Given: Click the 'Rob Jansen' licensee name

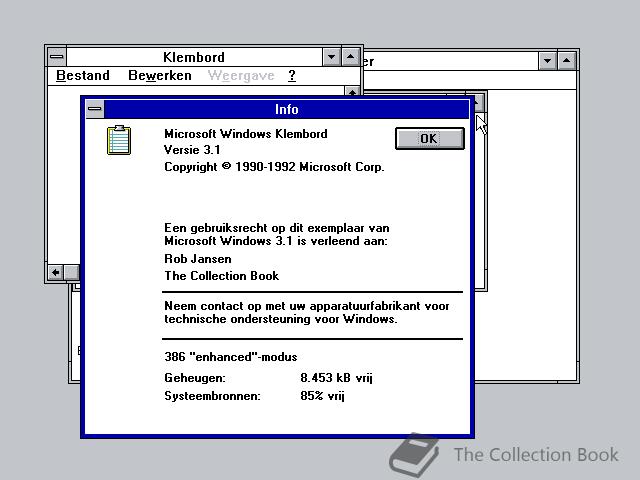Looking at the screenshot, I should point(198,259).
